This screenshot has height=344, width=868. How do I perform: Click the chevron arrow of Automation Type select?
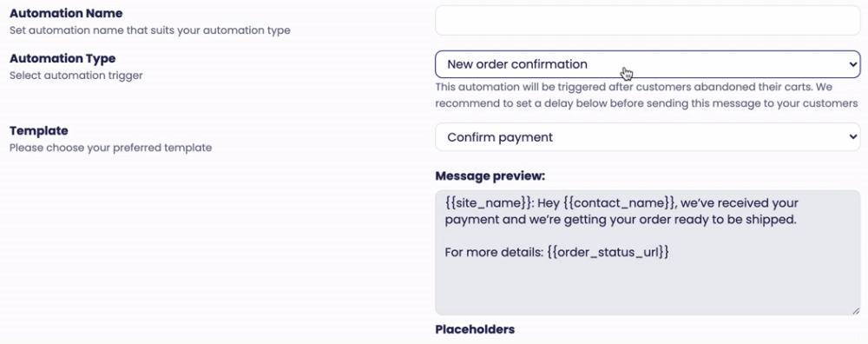(x=852, y=64)
